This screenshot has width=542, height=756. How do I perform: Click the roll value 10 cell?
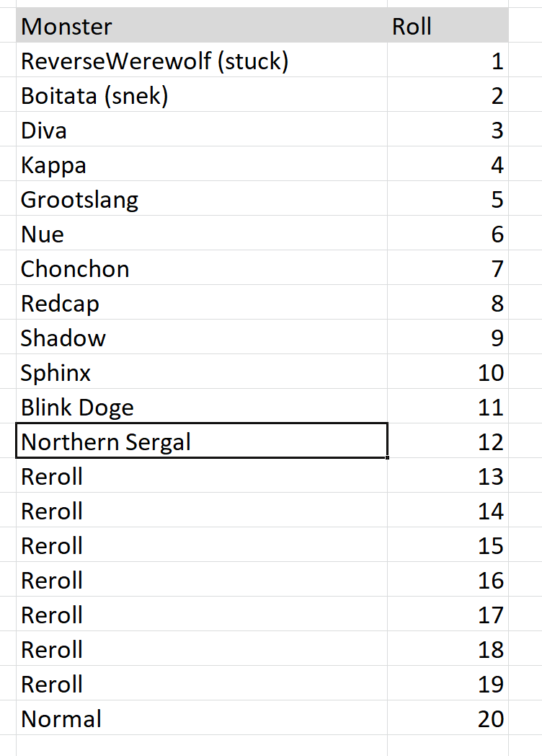click(447, 373)
